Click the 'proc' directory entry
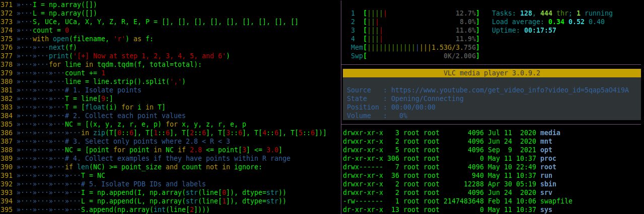This screenshot has width=644, height=214. coord(548,158)
